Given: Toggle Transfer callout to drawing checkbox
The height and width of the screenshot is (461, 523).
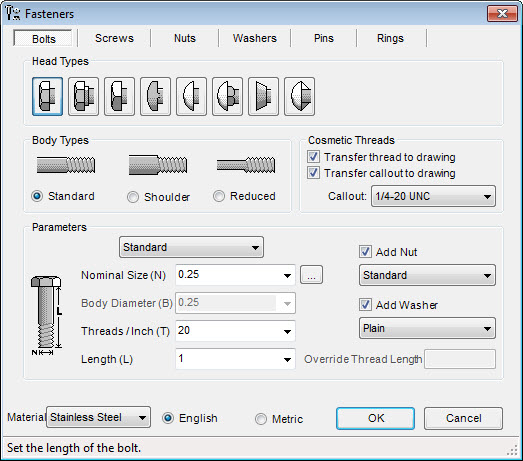Looking at the screenshot, I should [313, 173].
